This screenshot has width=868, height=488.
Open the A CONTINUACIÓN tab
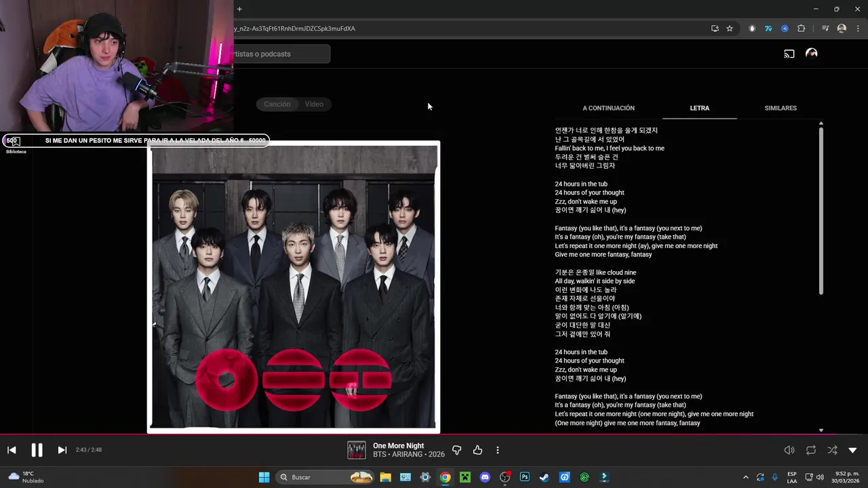pyautogui.click(x=608, y=108)
